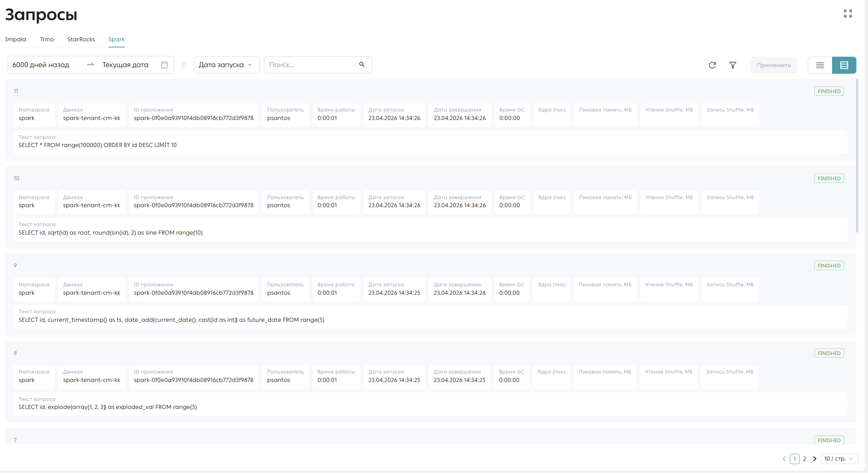Open the 'Дата запуска' dropdown
868x473 pixels.
227,65
